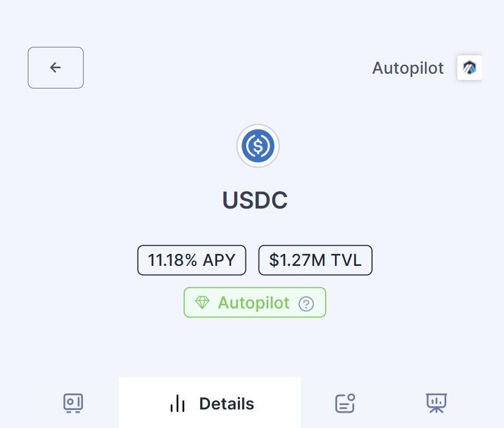The image size is (504, 428).
Task: Click the diamond icon in Autopilot badge
Action: 202,302
